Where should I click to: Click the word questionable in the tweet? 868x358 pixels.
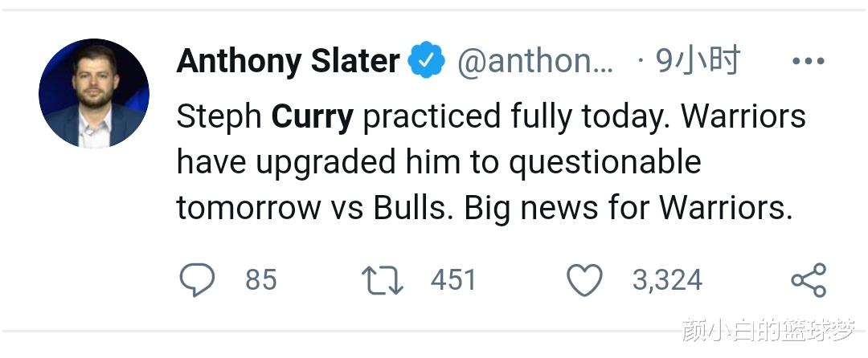tap(605, 163)
